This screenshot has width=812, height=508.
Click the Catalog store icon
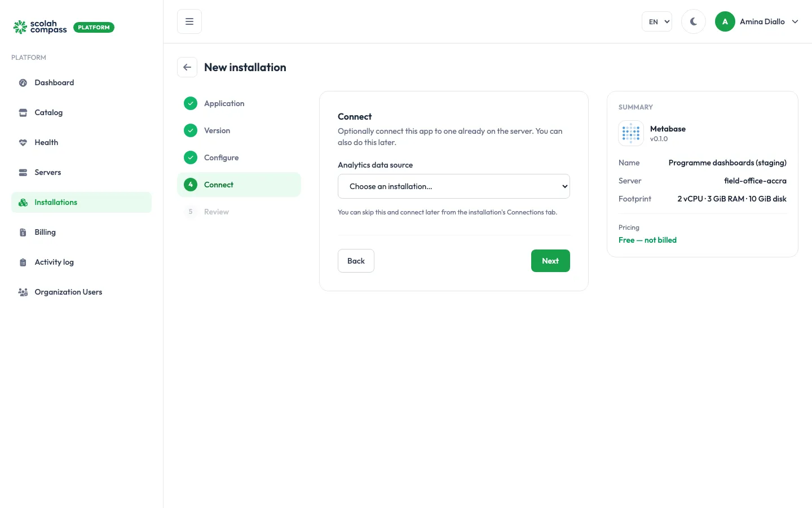click(x=23, y=112)
